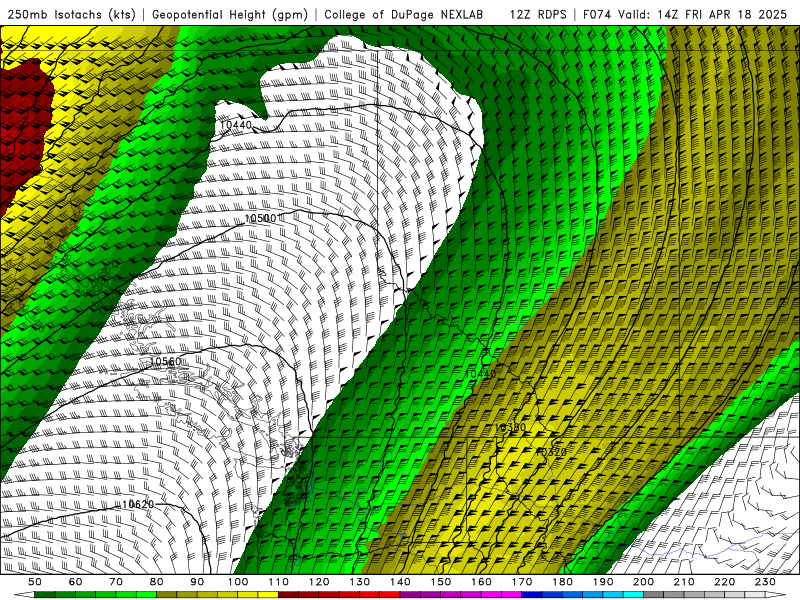Click the dark green swatch below 50
The image size is (800, 600).
[45, 595]
